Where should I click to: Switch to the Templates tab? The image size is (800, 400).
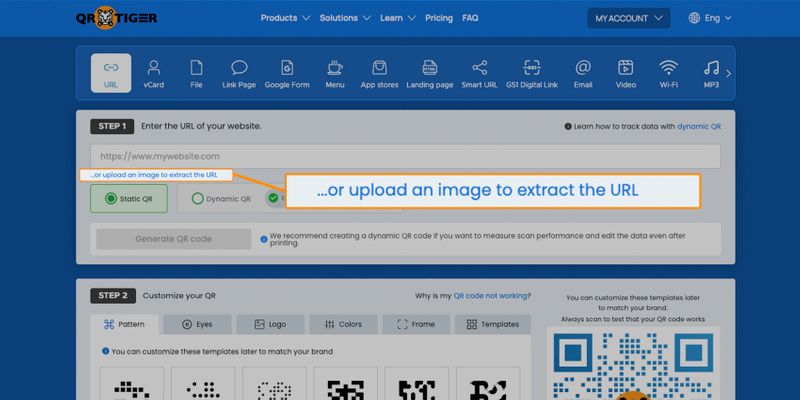(493, 324)
